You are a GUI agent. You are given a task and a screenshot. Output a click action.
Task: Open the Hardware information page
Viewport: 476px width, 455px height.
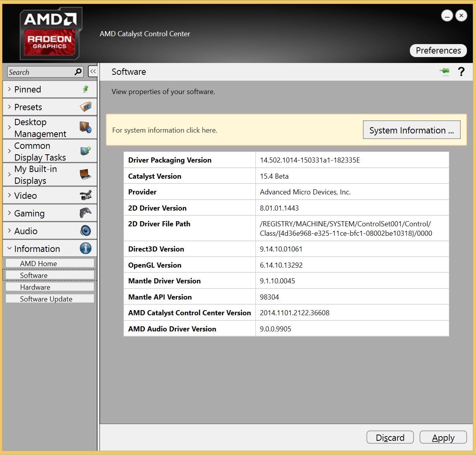click(x=50, y=287)
